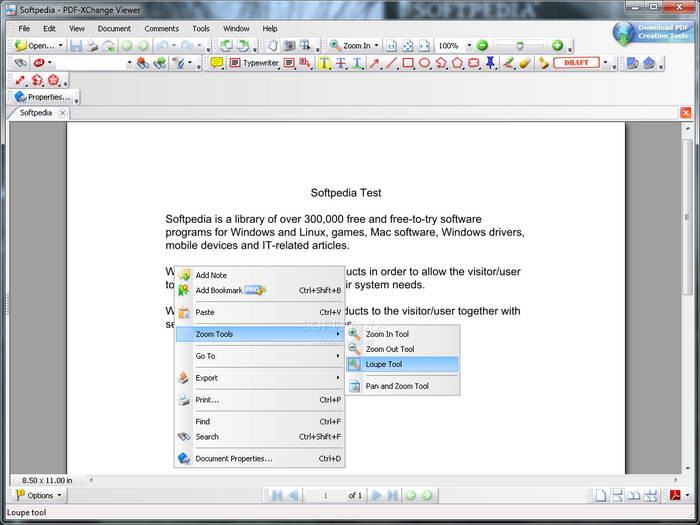The image size is (700, 525).
Task: Select the Arrow drawing tool
Action: 374,63
